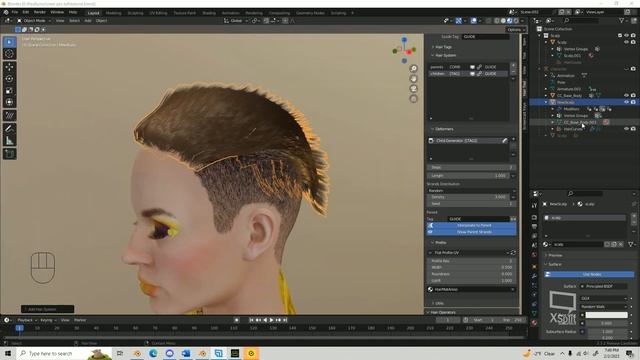Adjust the Length slider

tap(468, 176)
